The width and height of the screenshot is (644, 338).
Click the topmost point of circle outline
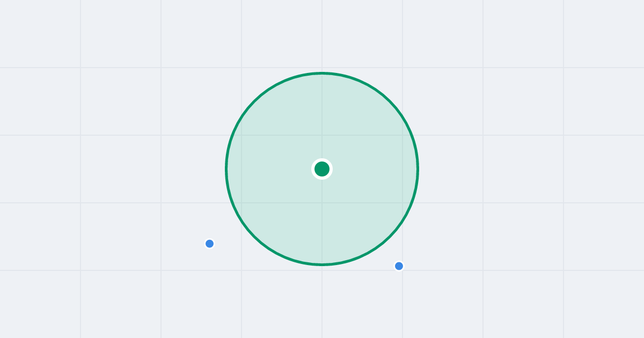[322, 73]
